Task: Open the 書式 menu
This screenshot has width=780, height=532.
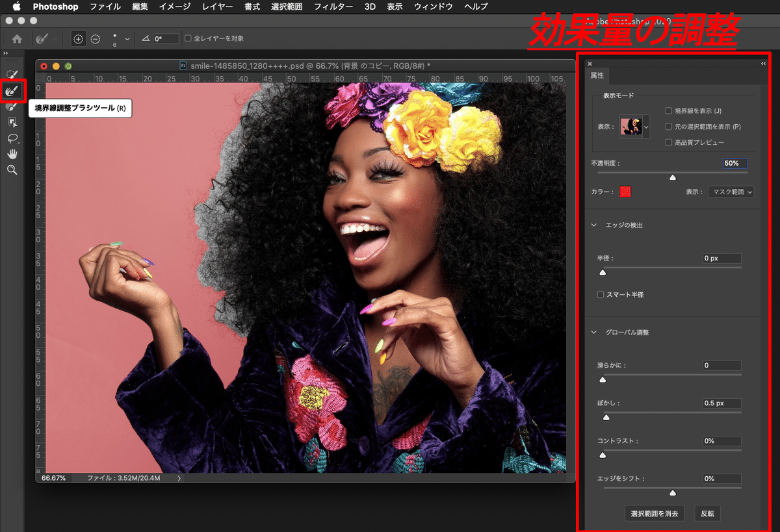Action: (252, 6)
